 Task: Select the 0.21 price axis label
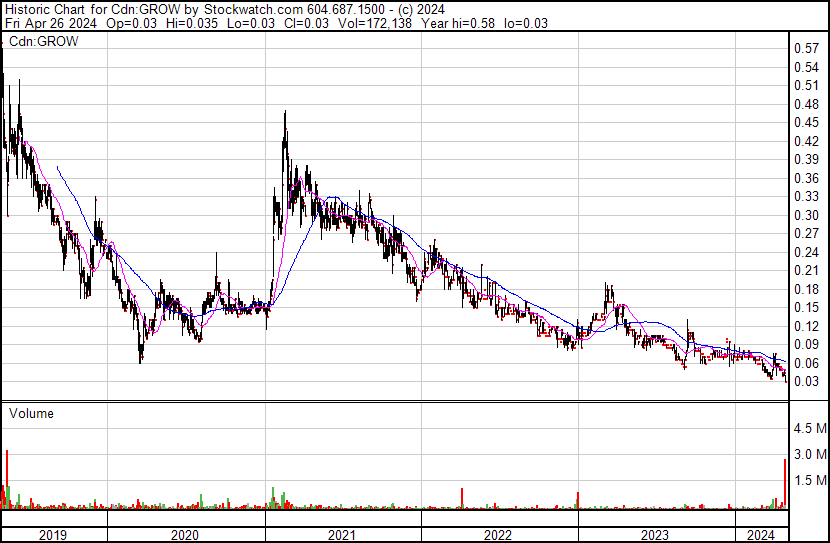coord(807,270)
